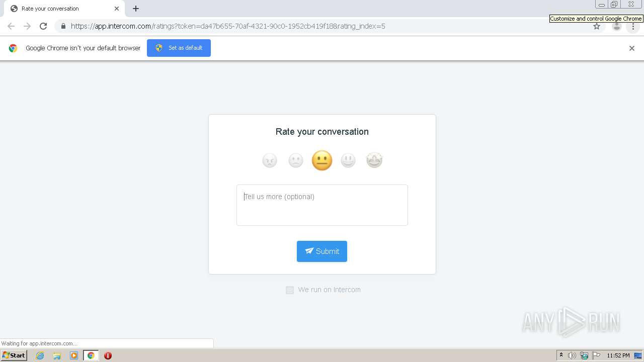Show hidden system tray icons

561,355
